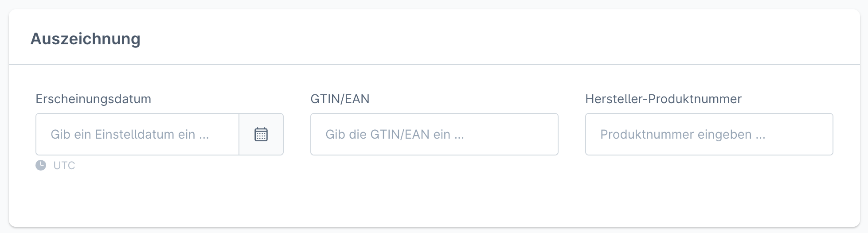Click the GTIN/EAN field label
Viewport: 868px width, 233px height.
pos(340,99)
